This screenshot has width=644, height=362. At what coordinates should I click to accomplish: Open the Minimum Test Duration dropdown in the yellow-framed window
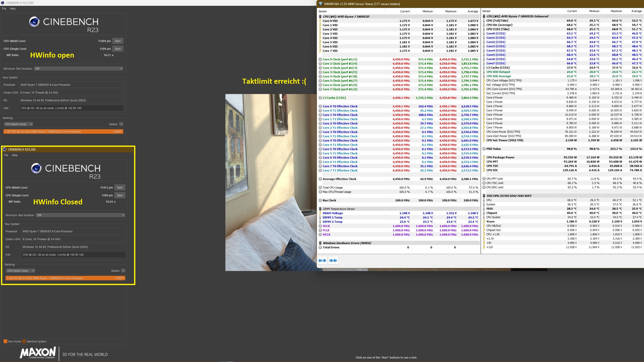point(80,215)
